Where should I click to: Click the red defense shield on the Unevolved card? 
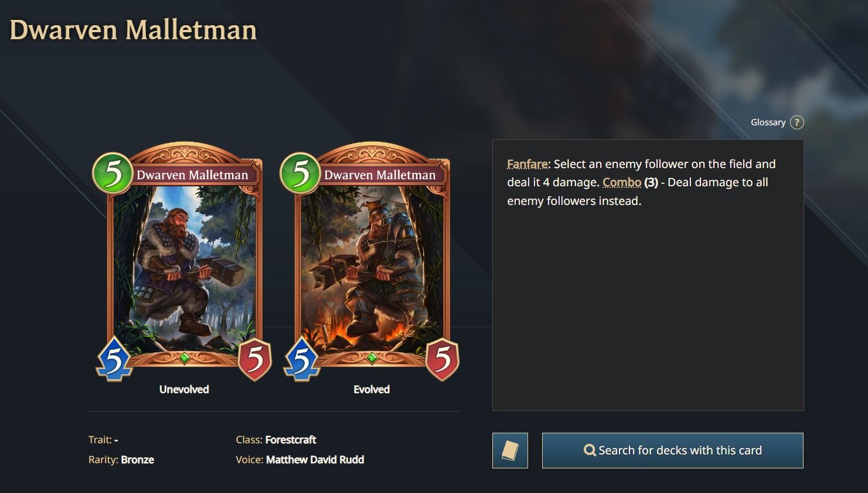[x=256, y=359]
